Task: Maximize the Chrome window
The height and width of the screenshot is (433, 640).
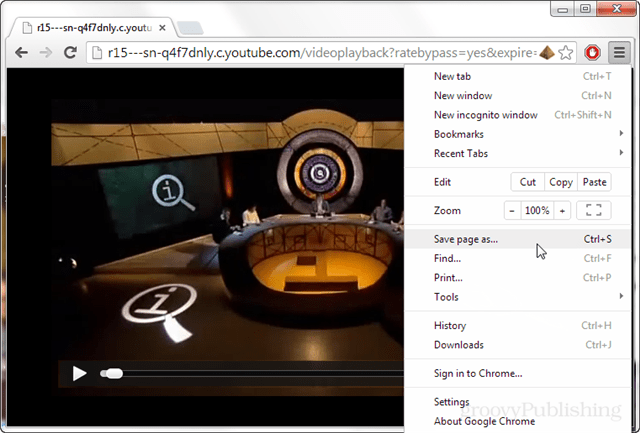Action: [x=585, y=9]
